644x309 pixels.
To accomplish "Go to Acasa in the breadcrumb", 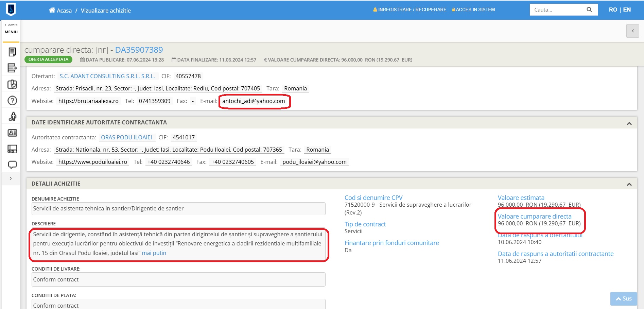I will (60, 11).
